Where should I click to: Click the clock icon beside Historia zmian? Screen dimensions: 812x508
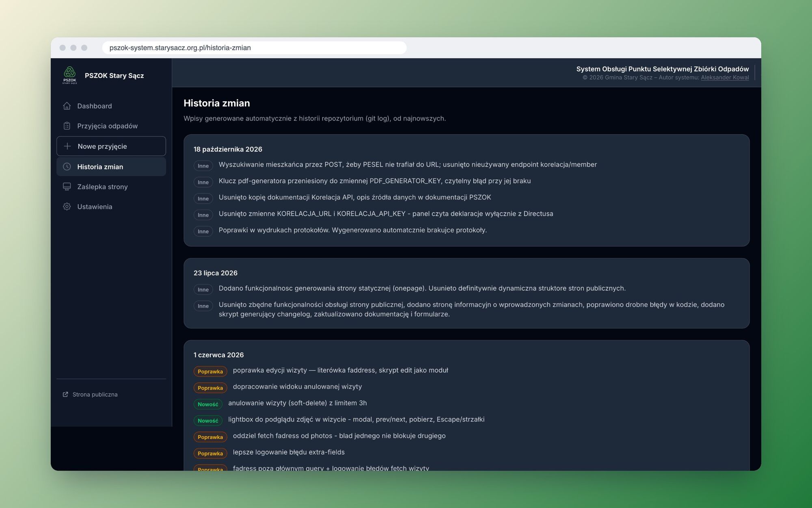67,167
